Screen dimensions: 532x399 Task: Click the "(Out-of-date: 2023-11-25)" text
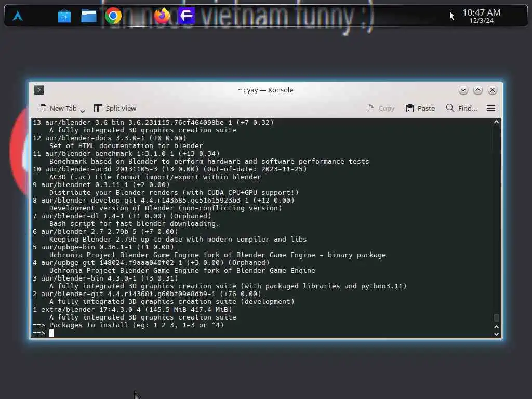[x=255, y=169]
